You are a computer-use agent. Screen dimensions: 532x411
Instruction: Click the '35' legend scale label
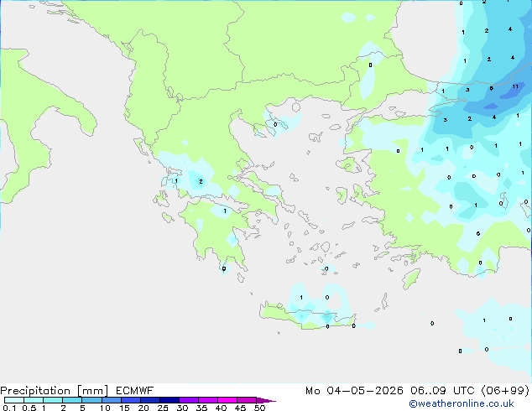(201, 408)
